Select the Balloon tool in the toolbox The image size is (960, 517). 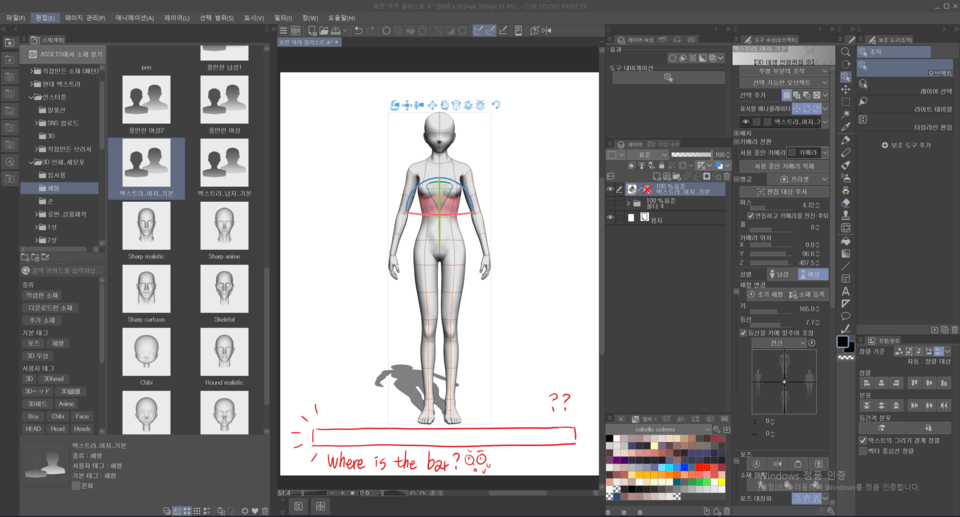click(x=846, y=316)
